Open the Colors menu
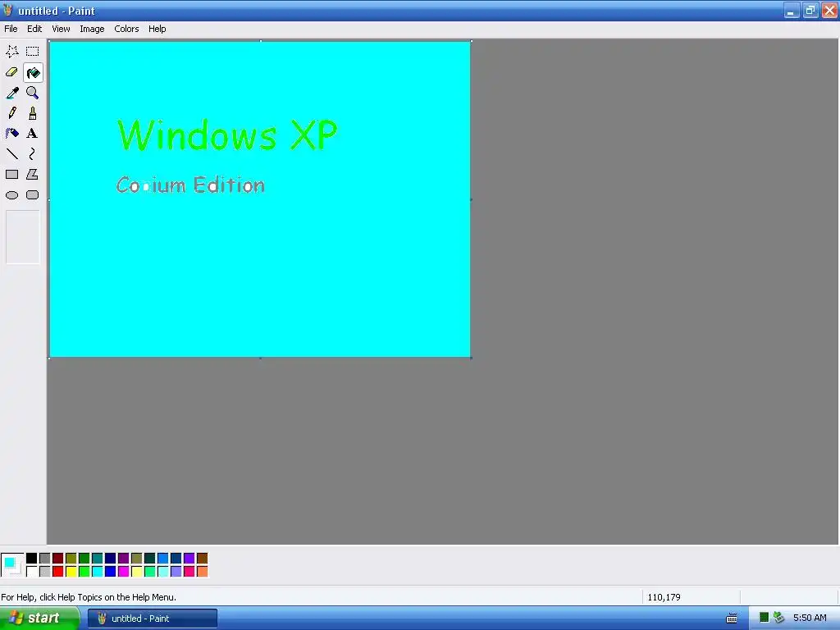This screenshot has height=630, width=840. point(126,29)
